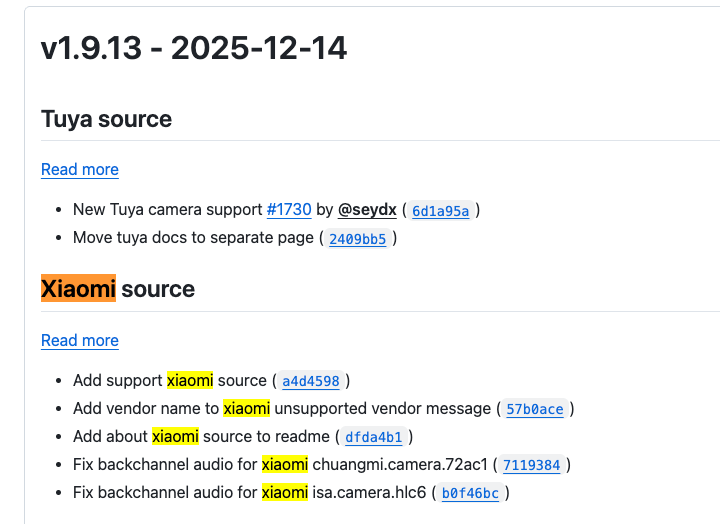
Task: Open commit 7119384
Action: [x=531, y=465]
